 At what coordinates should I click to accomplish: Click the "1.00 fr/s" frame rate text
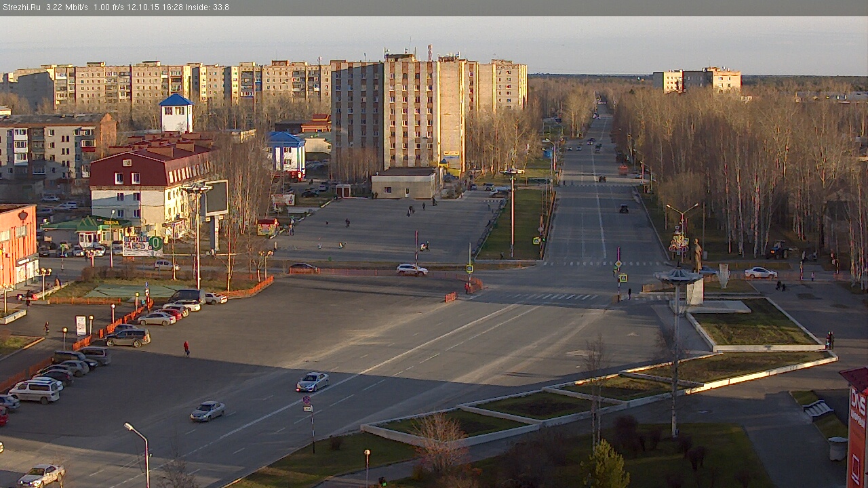(x=109, y=7)
